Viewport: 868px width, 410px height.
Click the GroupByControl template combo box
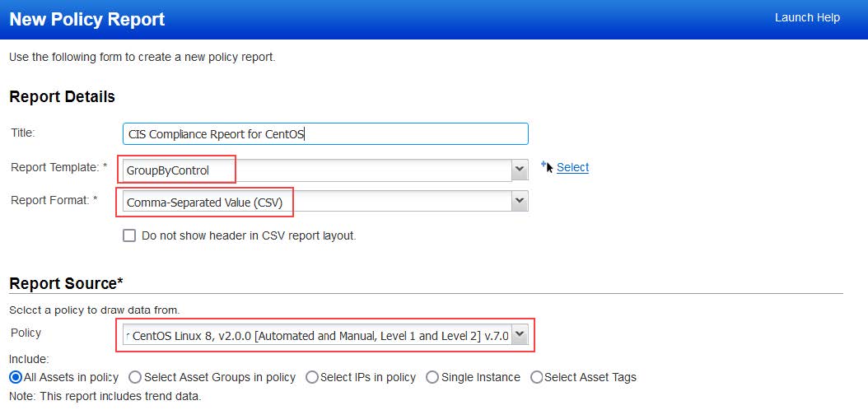click(x=325, y=170)
